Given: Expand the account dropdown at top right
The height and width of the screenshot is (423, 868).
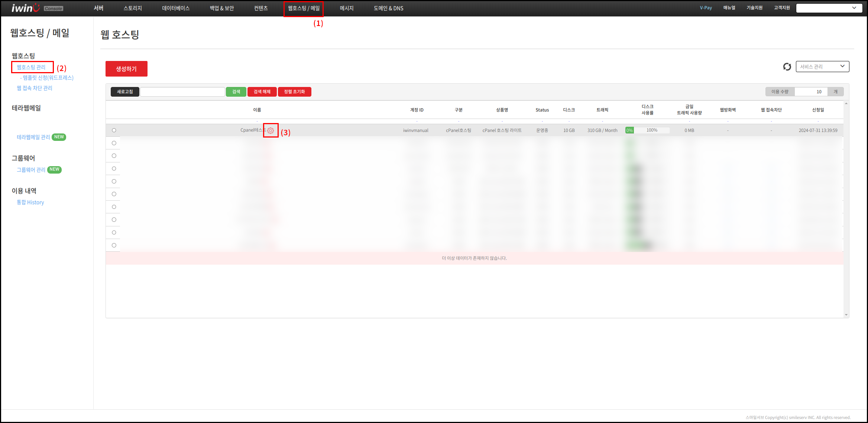Looking at the screenshot, I should 829,8.
